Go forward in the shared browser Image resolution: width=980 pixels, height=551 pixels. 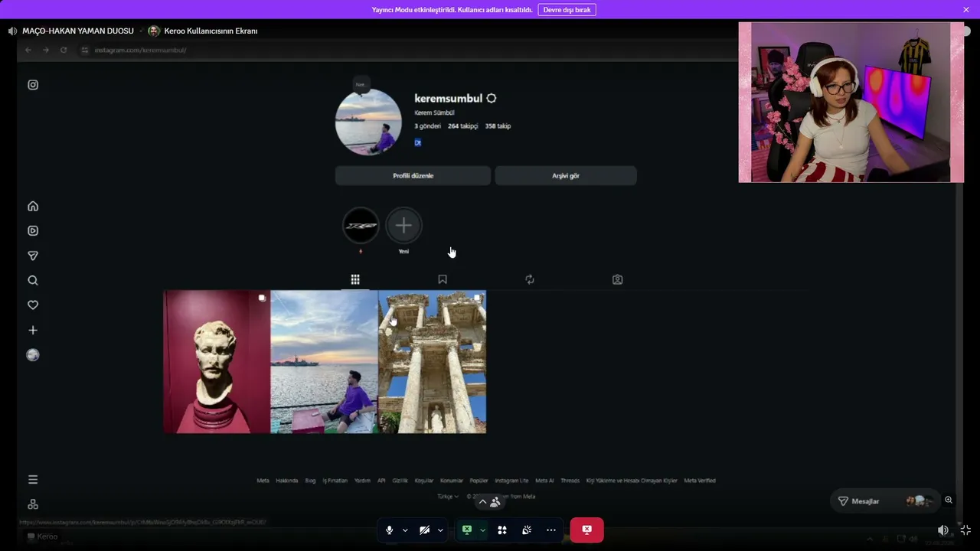[46, 50]
